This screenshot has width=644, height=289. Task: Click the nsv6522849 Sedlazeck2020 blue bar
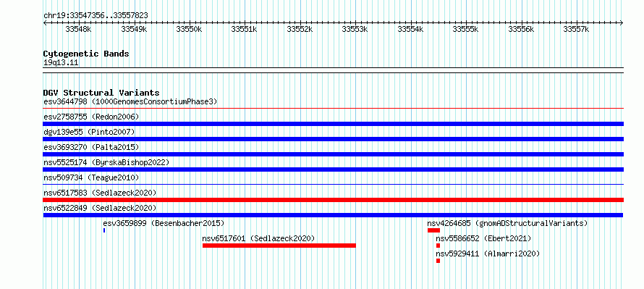coord(333,215)
